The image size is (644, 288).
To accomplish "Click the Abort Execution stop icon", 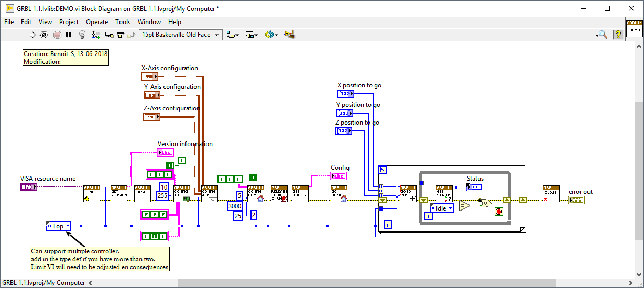I will 57,35.
